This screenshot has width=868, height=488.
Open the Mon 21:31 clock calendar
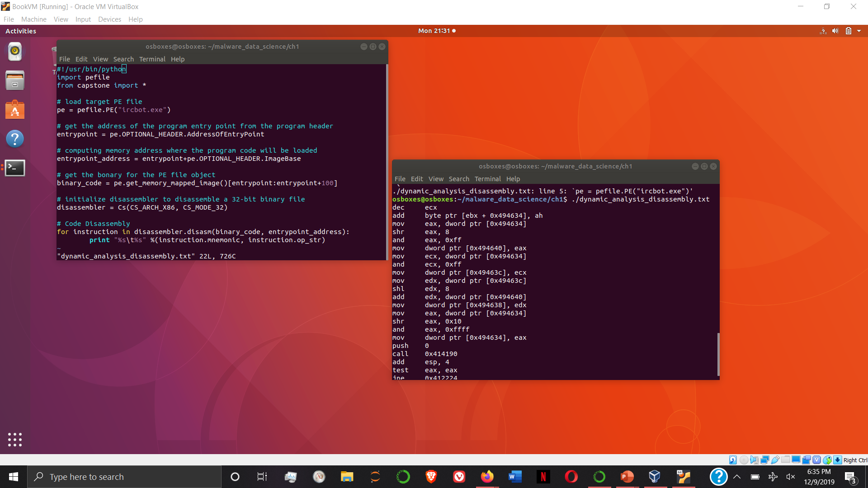point(437,31)
